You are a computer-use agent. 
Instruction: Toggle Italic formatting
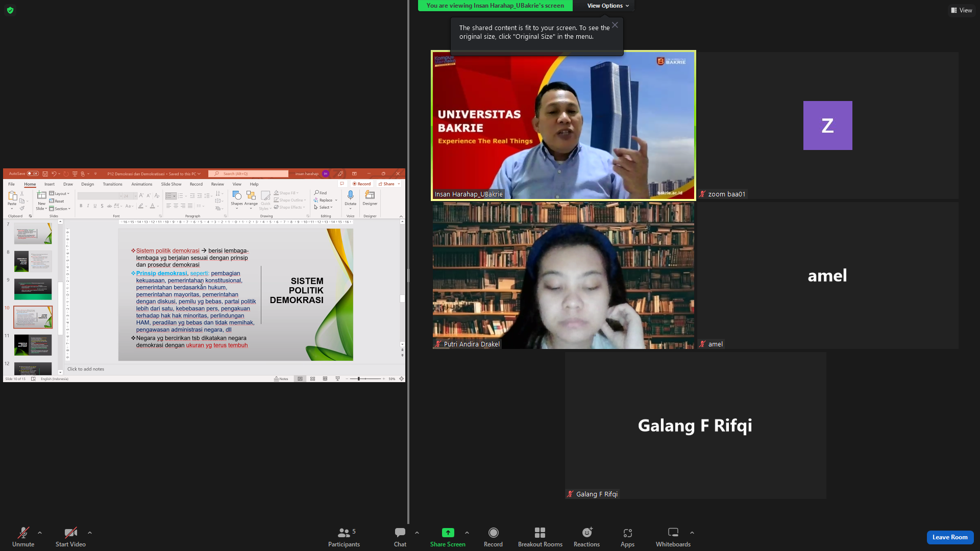coord(88,206)
